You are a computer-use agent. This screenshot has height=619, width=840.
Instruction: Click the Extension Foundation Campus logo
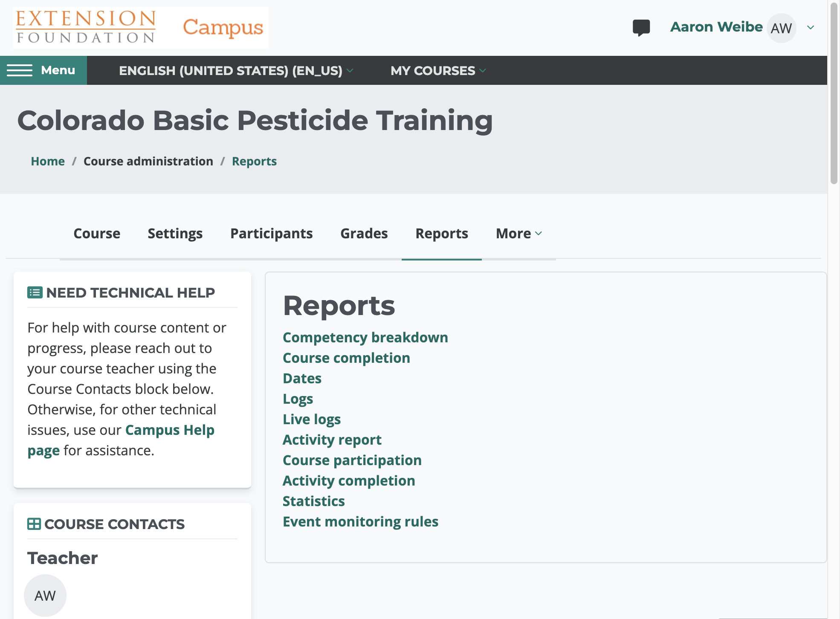coord(141,28)
